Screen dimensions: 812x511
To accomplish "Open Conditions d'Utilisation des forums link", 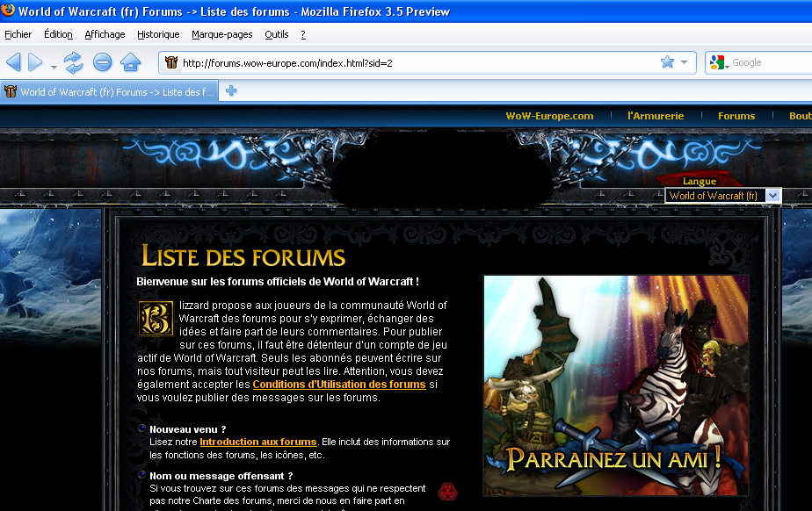I will point(339,385).
